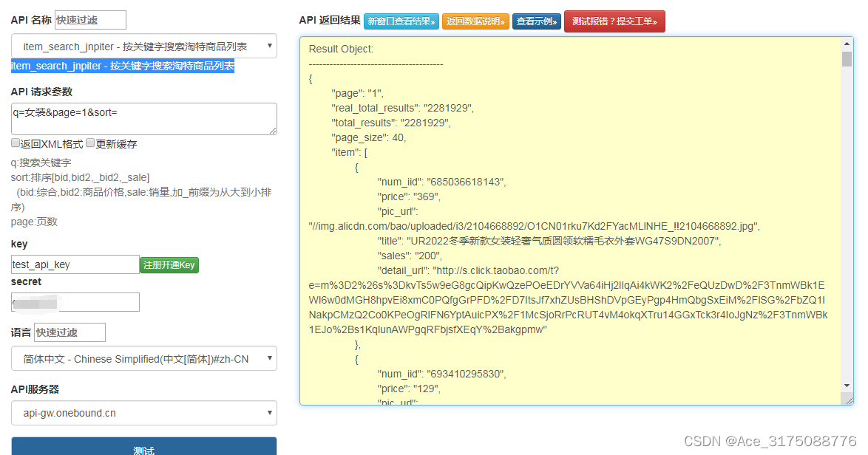This screenshot has width=868, height=455.
Task: Click in the API 请求参数 textarea
Action: point(144,119)
